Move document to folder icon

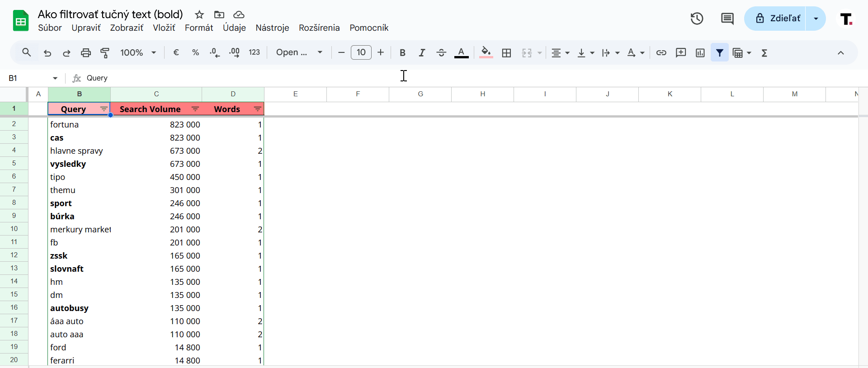219,14
